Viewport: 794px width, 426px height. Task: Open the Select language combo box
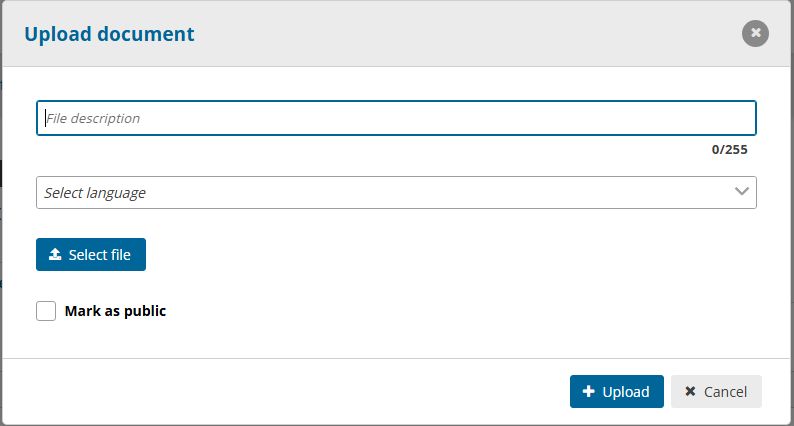coord(396,193)
